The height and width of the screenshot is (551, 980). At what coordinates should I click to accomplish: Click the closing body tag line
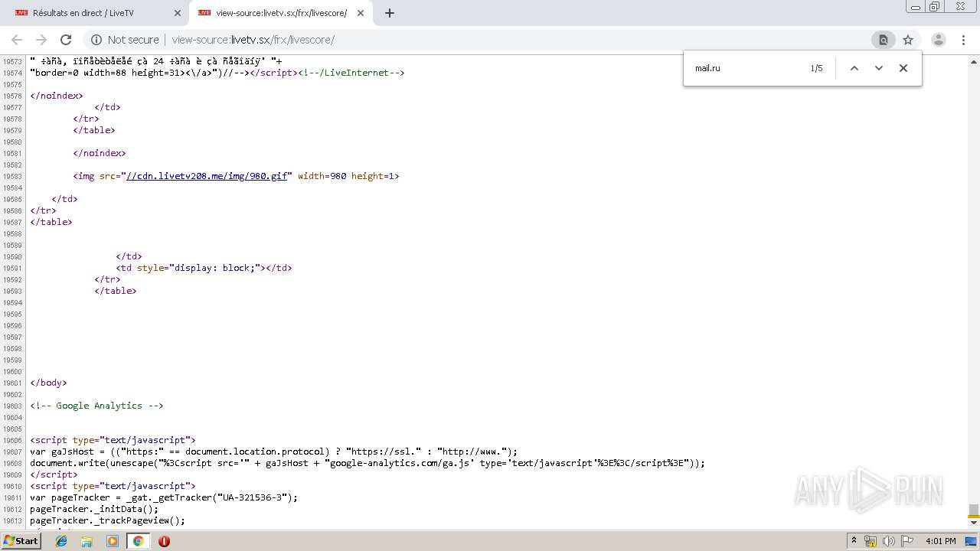[48, 383]
